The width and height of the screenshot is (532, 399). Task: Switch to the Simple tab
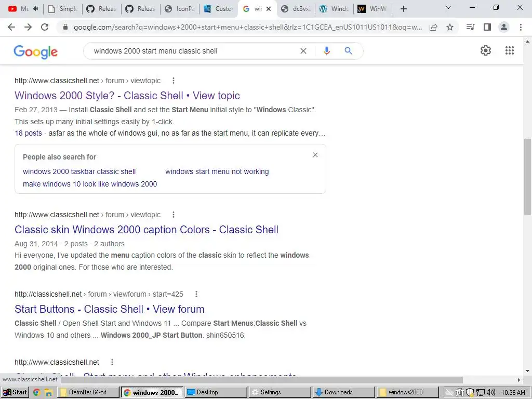pyautogui.click(x=63, y=9)
